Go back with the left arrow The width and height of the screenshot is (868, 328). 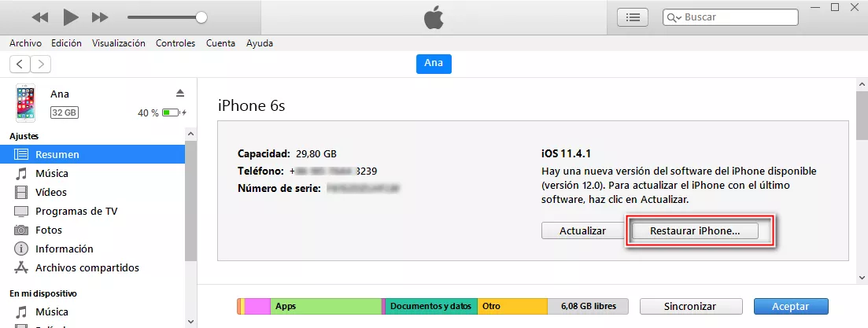(x=20, y=64)
